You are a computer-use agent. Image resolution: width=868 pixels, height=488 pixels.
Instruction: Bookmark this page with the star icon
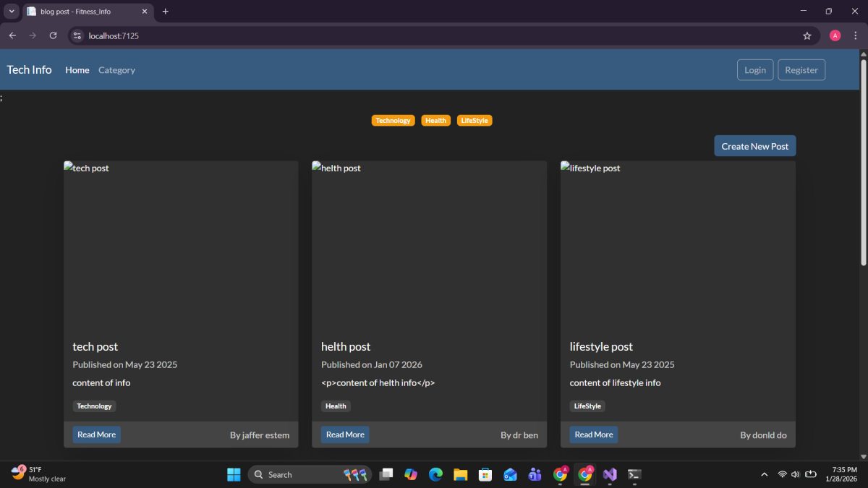tap(807, 35)
